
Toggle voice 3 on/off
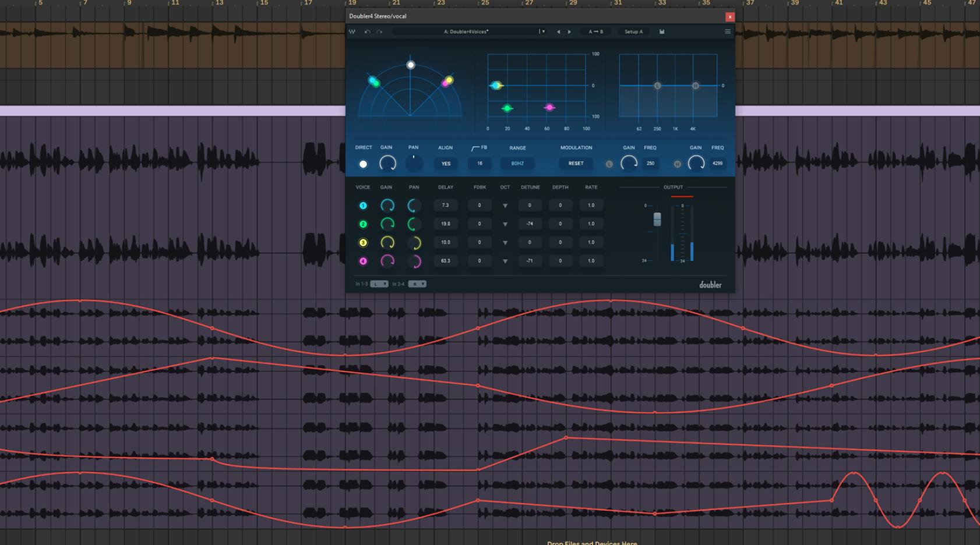point(363,243)
